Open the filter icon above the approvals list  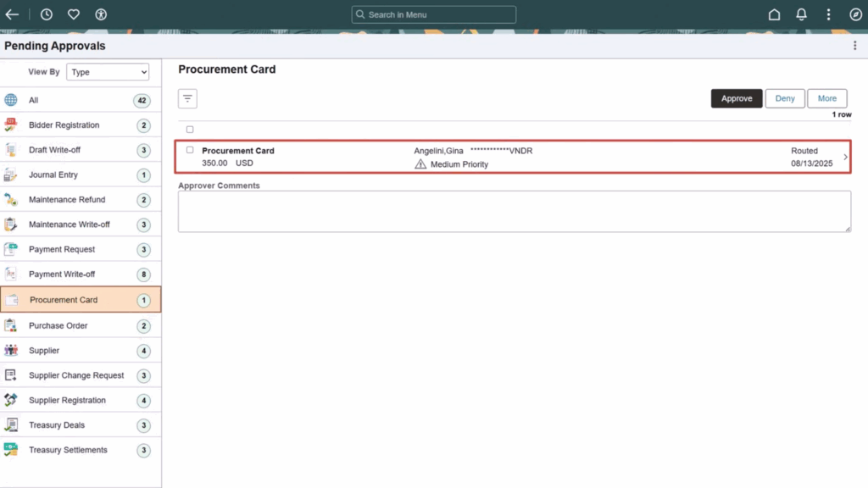[186, 98]
